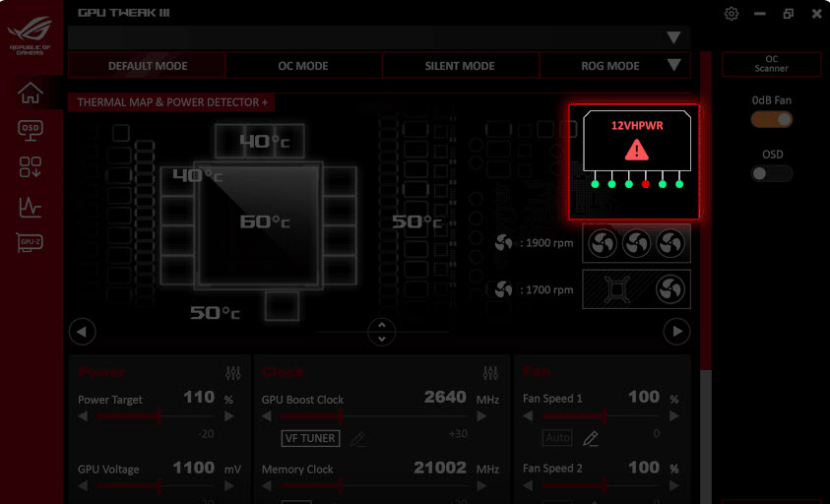Select DEFAULT MODE tab
830x504 pixels.
[x=147, y=66]
